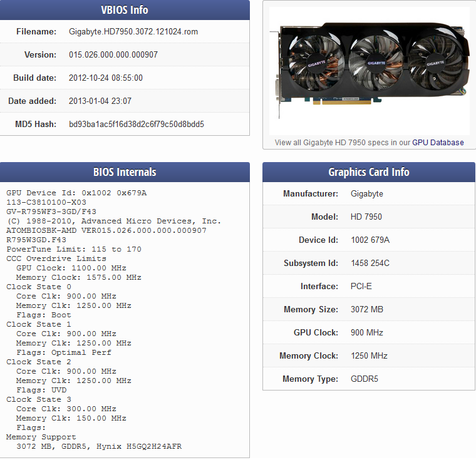Click CCC Overdrive Limits line

tap(56, 259)
